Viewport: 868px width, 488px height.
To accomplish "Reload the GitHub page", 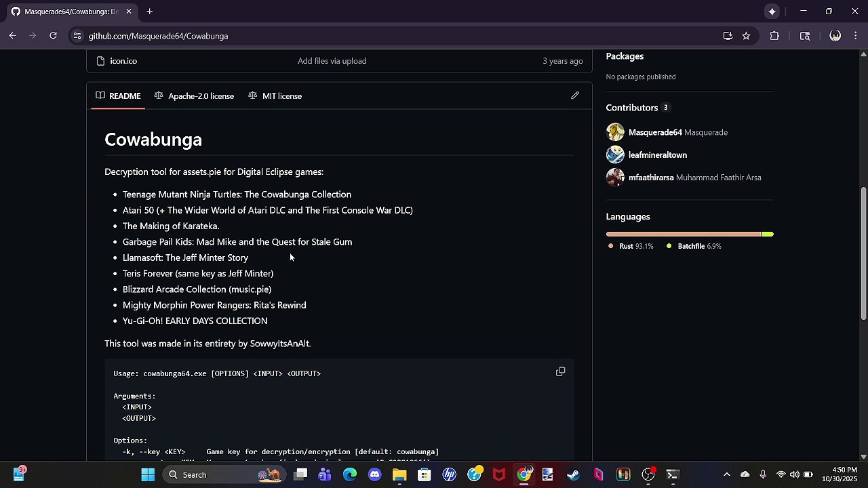I will coord(53,36).
